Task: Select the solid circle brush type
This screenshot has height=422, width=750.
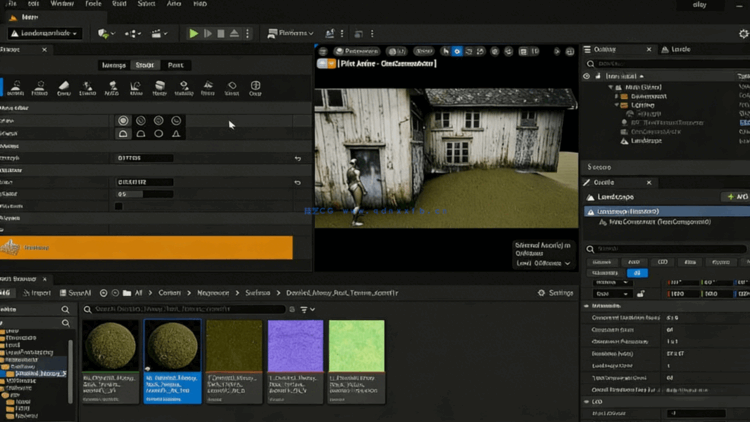Action: point(123,121)
